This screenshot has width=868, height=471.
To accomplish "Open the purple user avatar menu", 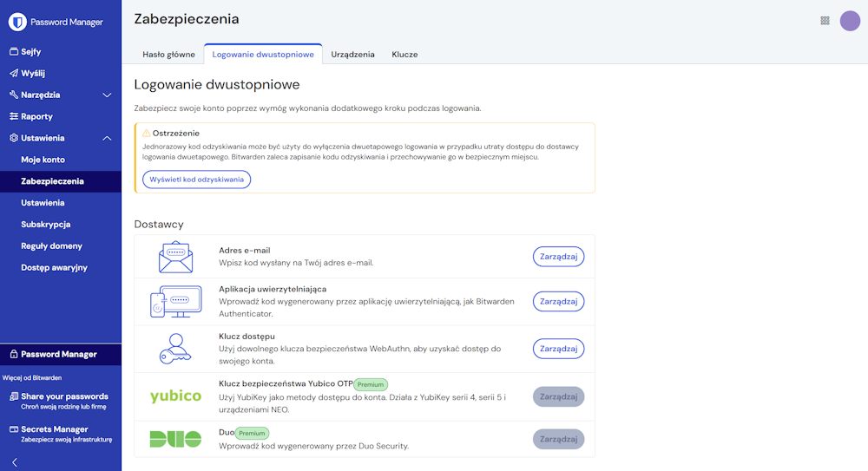I will click(850, 21).
